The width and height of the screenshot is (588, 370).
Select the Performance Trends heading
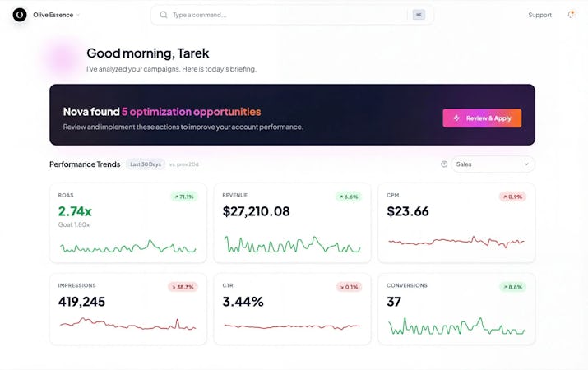click(85, 164)
